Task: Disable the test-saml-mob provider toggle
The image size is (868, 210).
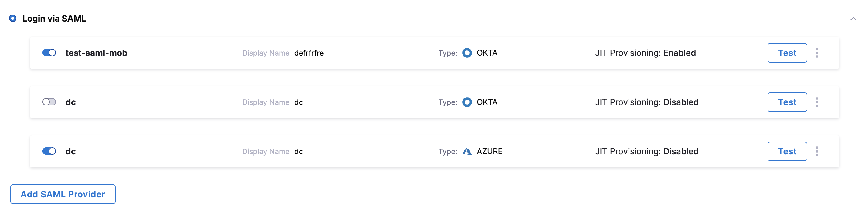Action: tap(49, 53)
